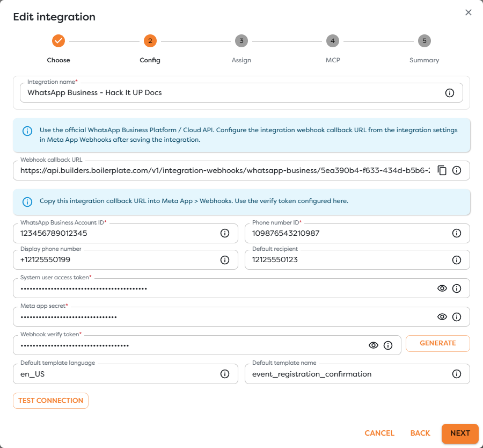Reveal the Meta app secret
Screen dimensions: 483x448
click(442, 317)
